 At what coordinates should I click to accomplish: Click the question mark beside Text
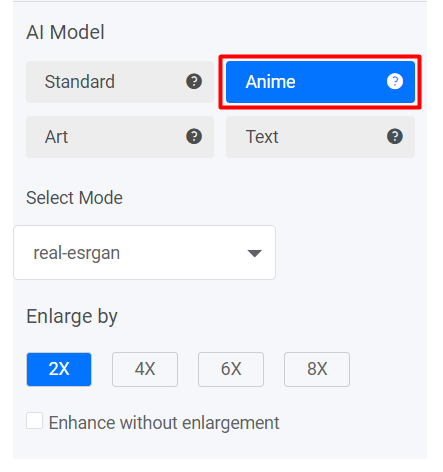click(395, 136)
